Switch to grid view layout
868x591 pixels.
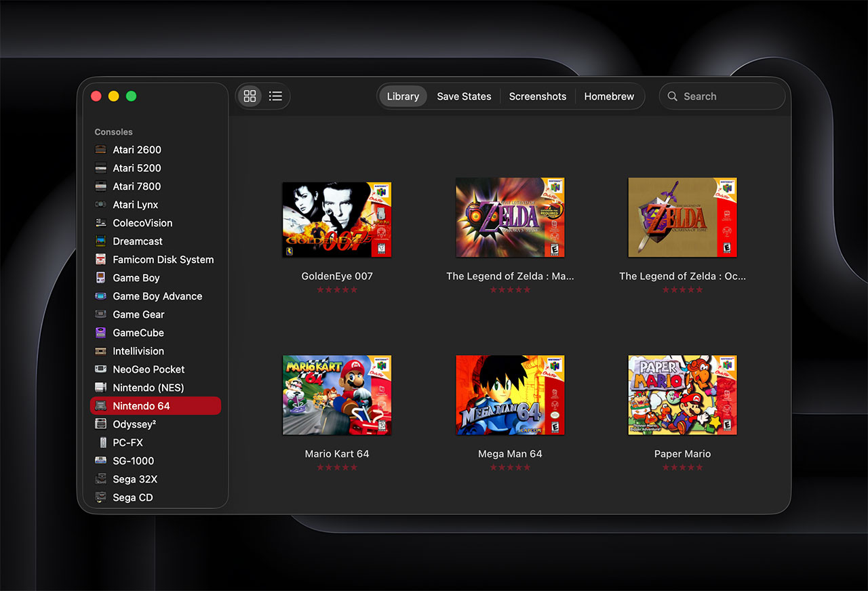[250, 96]
